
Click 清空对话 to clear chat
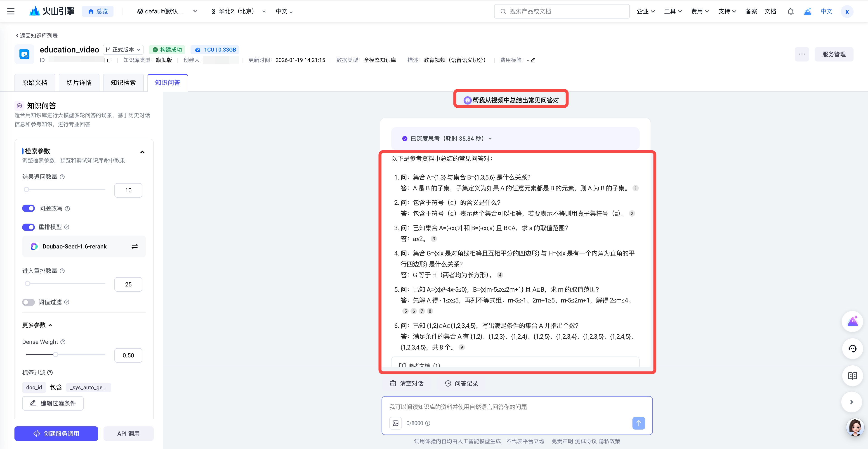[407, 383]
